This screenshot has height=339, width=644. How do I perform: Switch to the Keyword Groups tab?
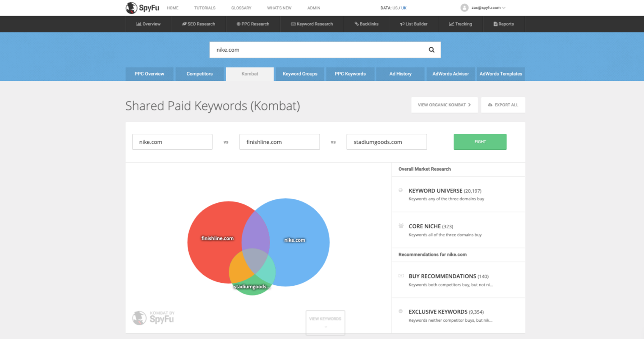click(x=300, y=74)
